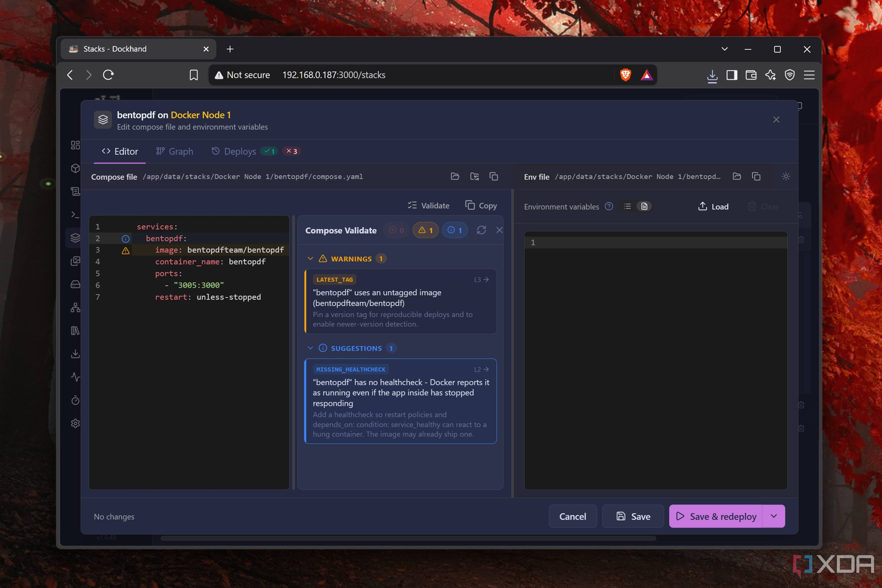Image resolution: width=882 pixels, height=588 pixels.
Task: Toggle the warnings filter badge showing 1
Action: click(425, 230)
